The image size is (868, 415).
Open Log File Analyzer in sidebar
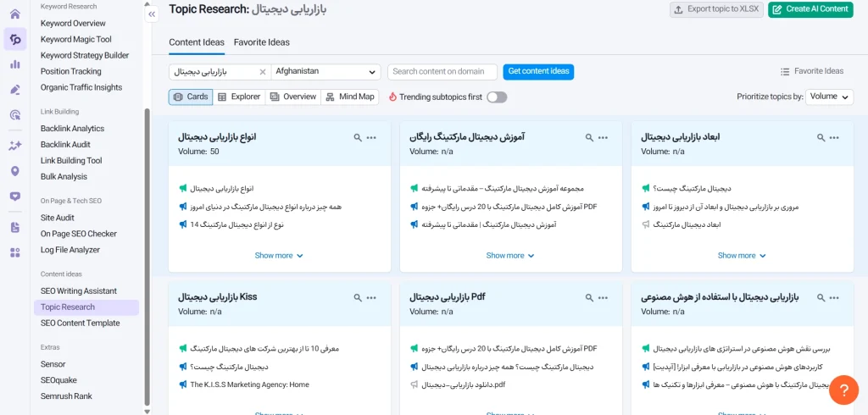[x=70, y=250]
